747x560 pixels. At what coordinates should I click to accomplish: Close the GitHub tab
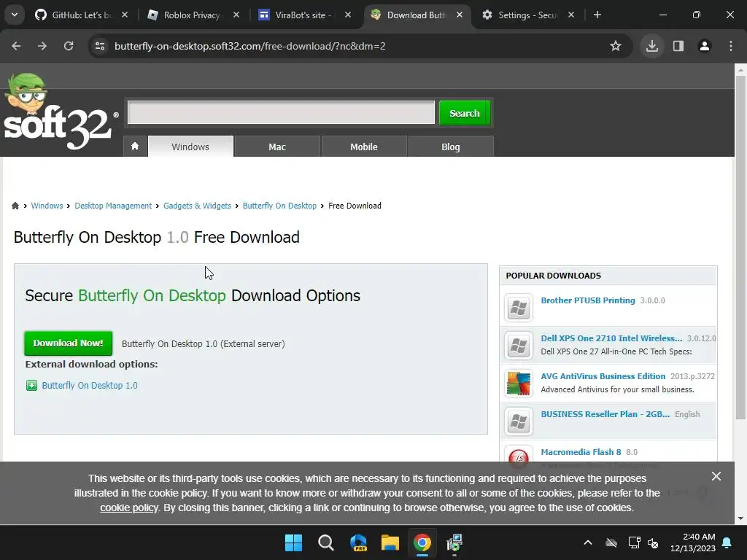tap(125, 15)
